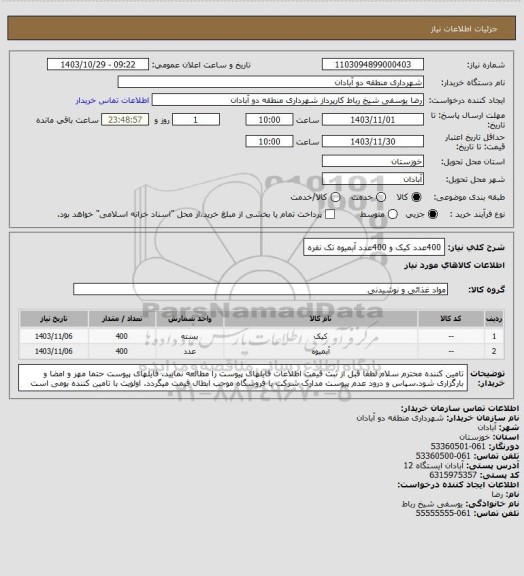Click the واحد شمارش column header
This screenshot has width=524, height=576.
(x=190, y=318)
